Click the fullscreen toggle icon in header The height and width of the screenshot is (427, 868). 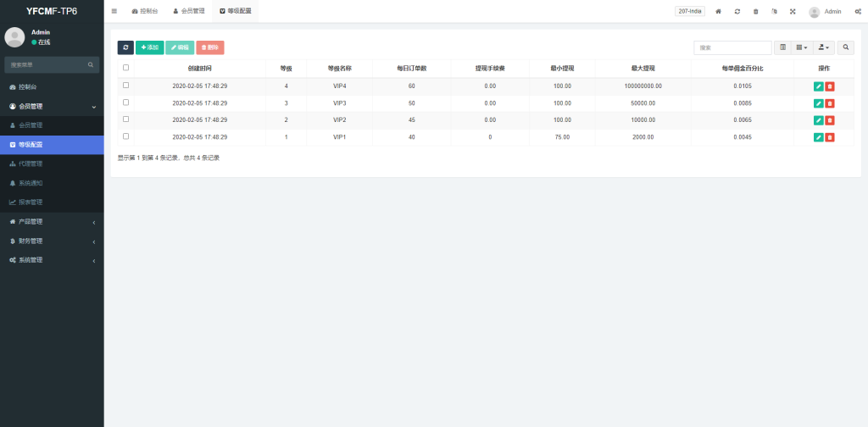[793, 12]
